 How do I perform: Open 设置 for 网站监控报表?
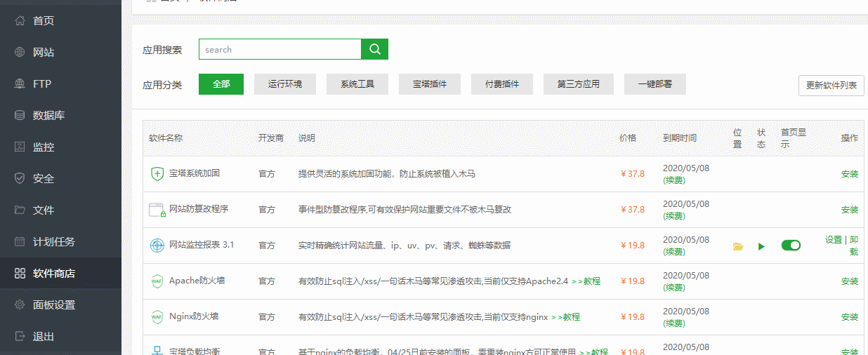pos(833,240)
